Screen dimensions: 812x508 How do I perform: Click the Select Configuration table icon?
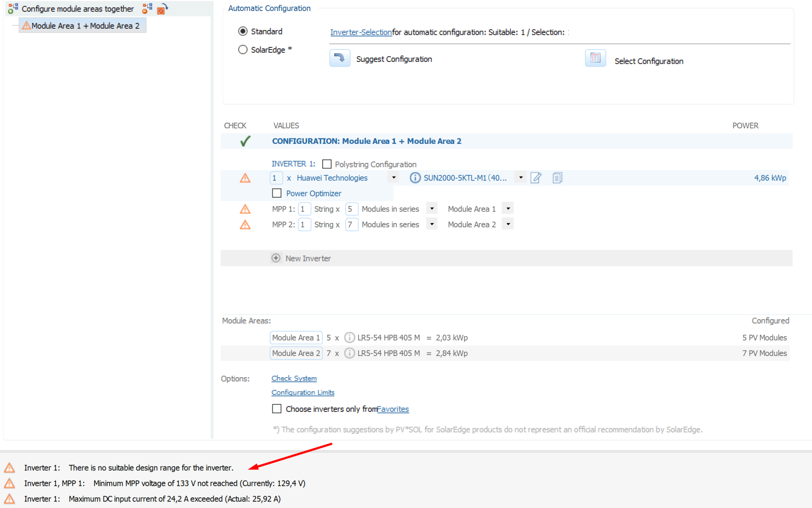595,58
